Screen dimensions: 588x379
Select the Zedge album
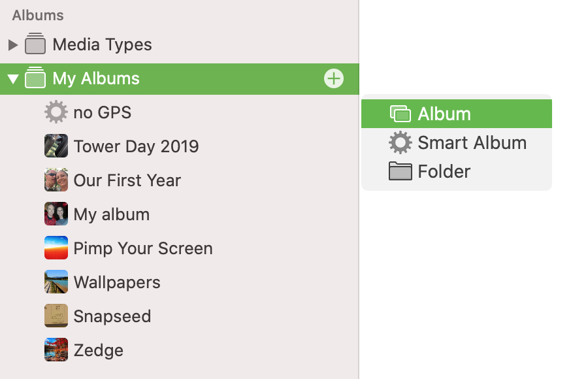tap(84, 350)
